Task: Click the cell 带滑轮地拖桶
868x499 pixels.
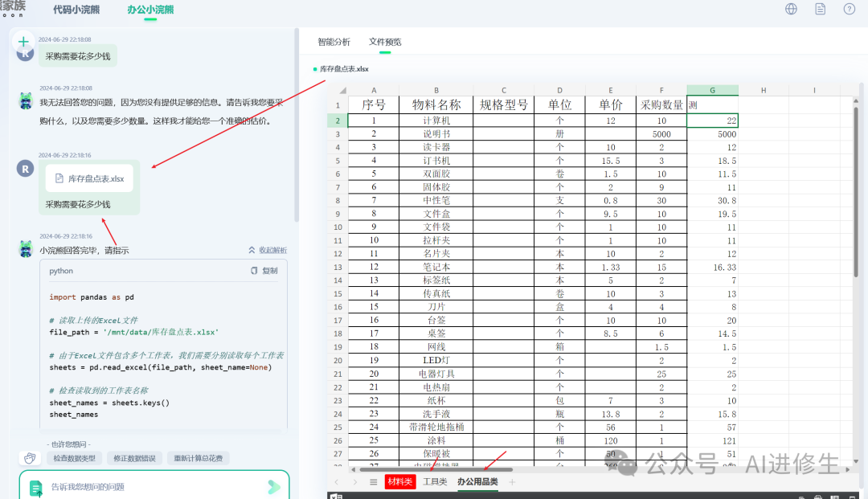Action: [436, 427]
